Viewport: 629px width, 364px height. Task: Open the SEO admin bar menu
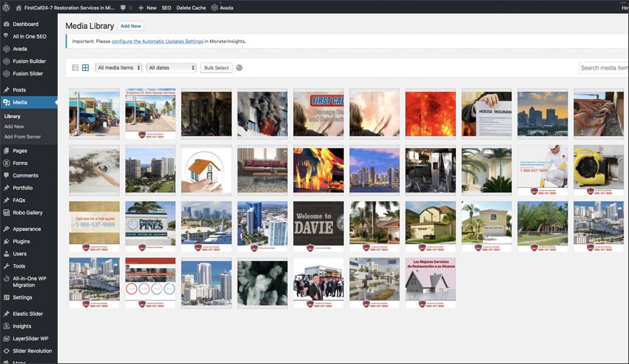(x=166, y=7)
